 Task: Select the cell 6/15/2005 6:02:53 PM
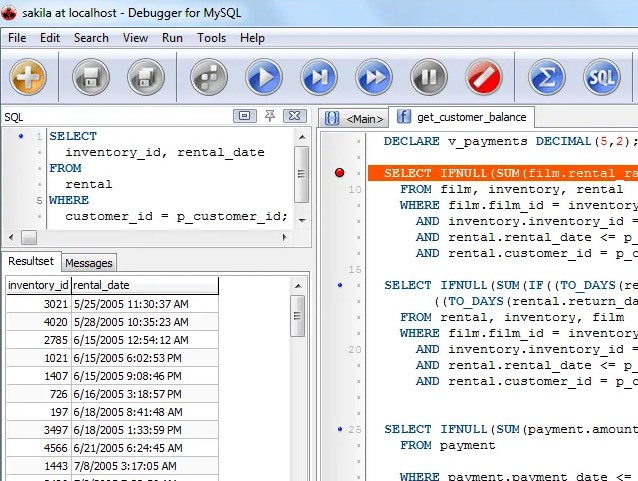pyautogui.click(x=145, y=358)
